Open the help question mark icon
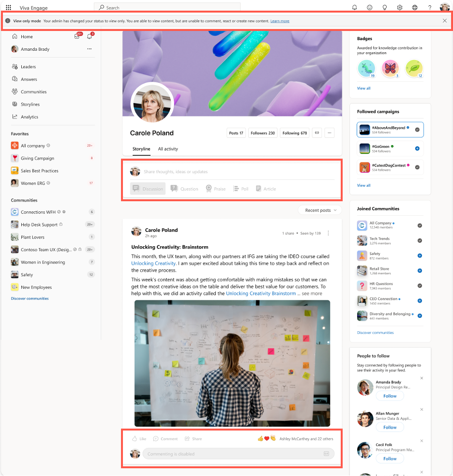Image resolution: width=453 pixels, height=476 pixels. coord(430,8)
